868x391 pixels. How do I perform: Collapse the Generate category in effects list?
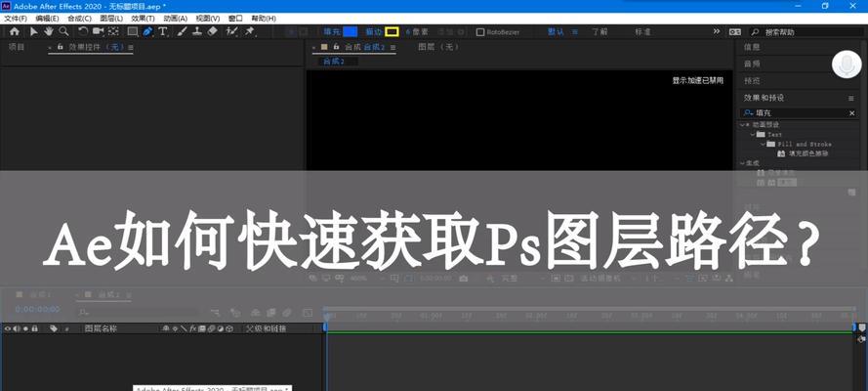(743, 163)
